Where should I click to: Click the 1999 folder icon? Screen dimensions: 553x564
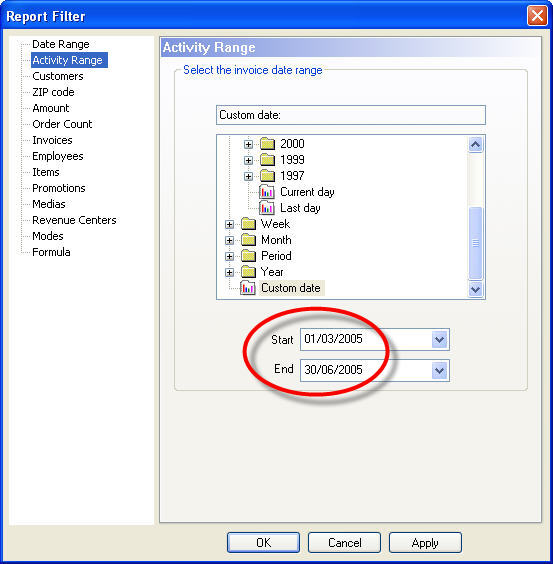[267, 160]
